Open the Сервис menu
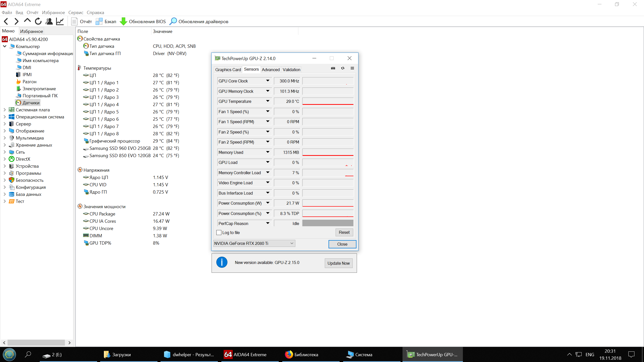 click(x=76, y=13)
